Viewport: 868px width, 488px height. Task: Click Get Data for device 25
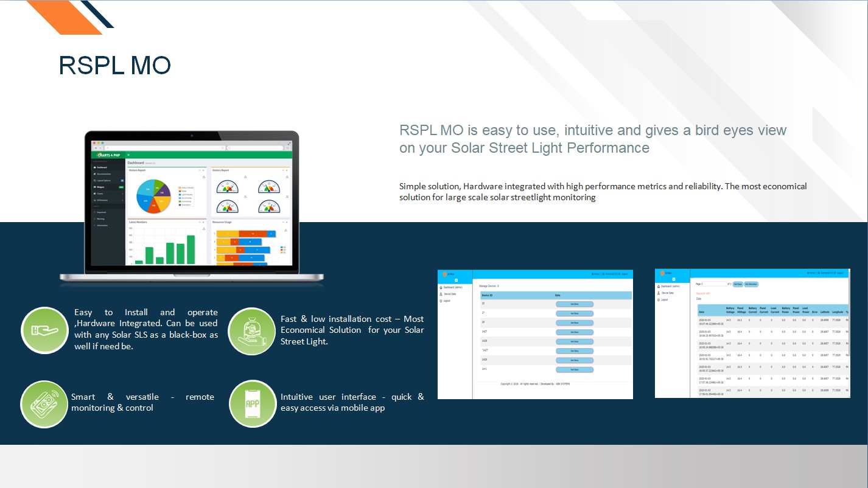click(575, 304)
